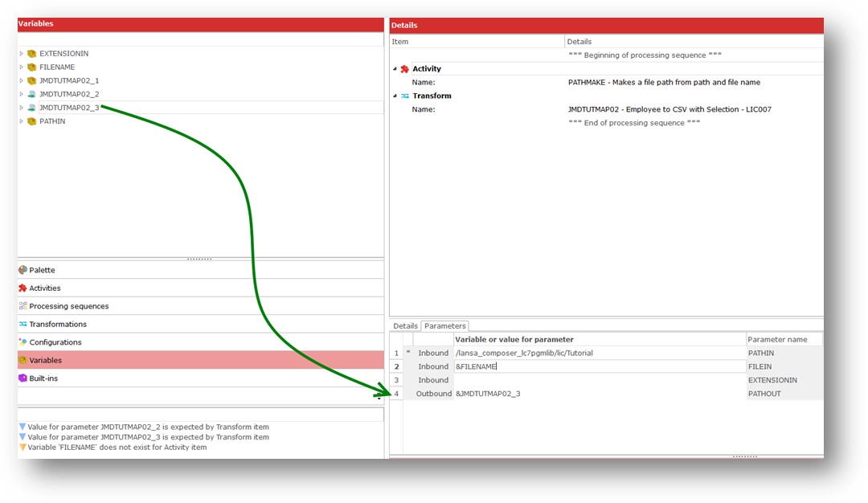This screenshot has width=868, height=503.
Task: Open the Built-ins section
Action: click(x=200, y=378)
